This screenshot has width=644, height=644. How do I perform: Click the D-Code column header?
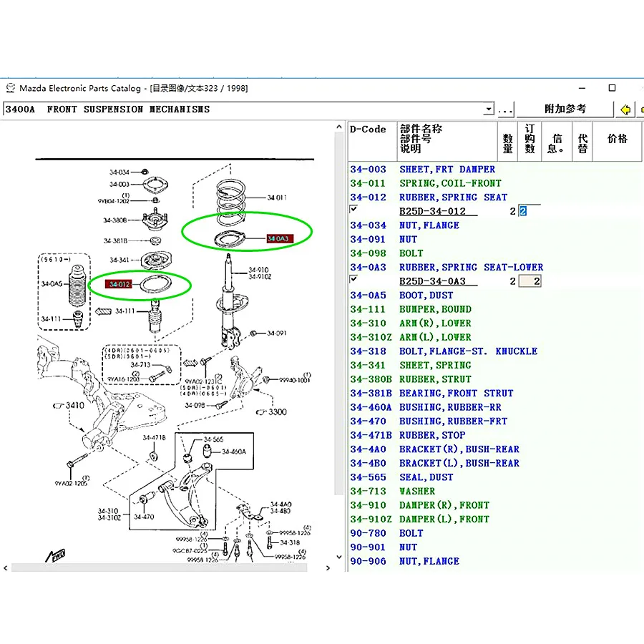372,141
